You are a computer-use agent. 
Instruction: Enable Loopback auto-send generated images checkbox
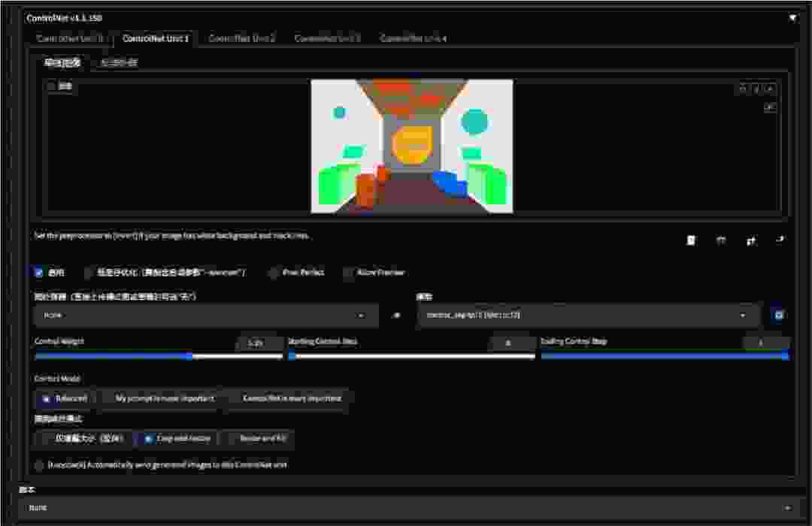[39, 465]
